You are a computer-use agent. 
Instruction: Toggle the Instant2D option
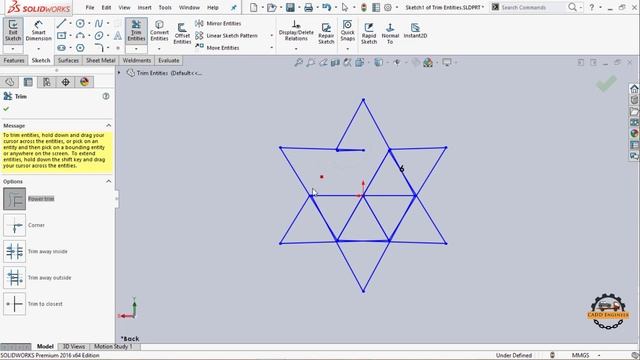click(415, 31)
